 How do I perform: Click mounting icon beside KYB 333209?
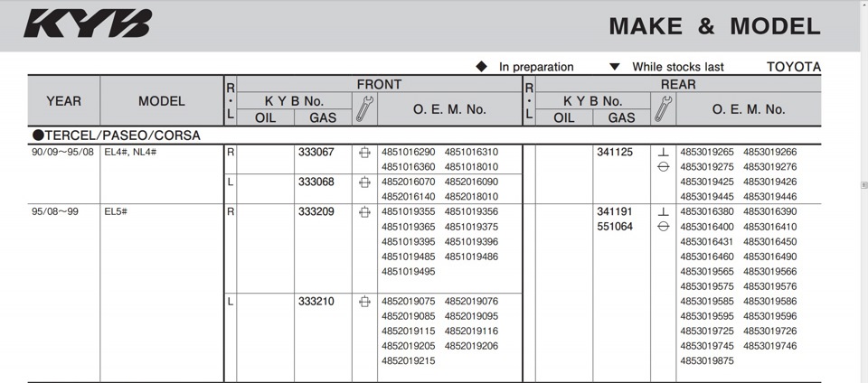(364, 211)
